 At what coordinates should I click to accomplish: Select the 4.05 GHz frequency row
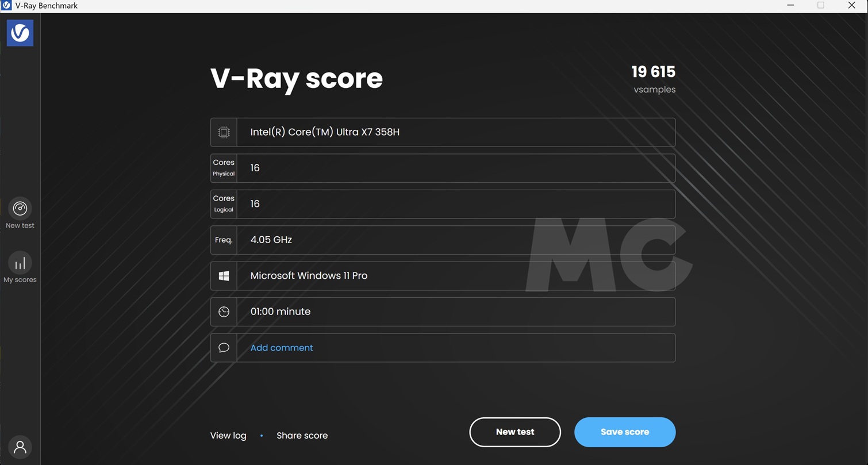pos(455,240)
